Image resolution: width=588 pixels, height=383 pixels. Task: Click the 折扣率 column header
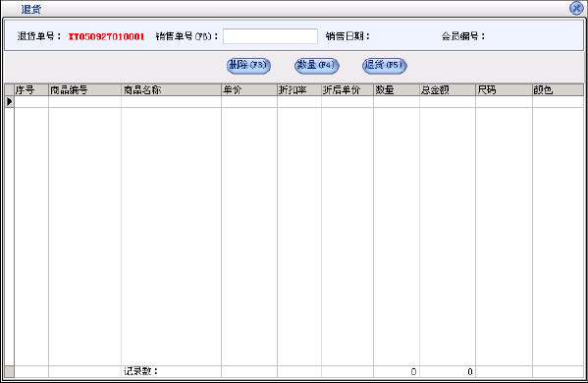[299, 90]
